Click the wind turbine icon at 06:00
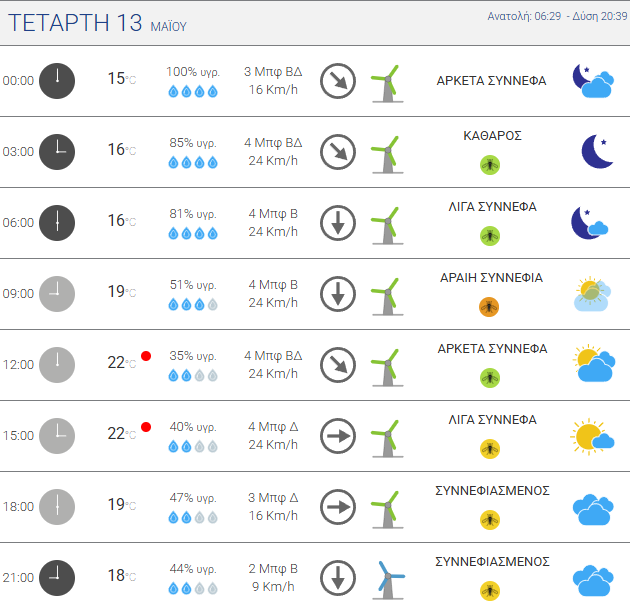The image size is (630, 613). coord(387,225)
